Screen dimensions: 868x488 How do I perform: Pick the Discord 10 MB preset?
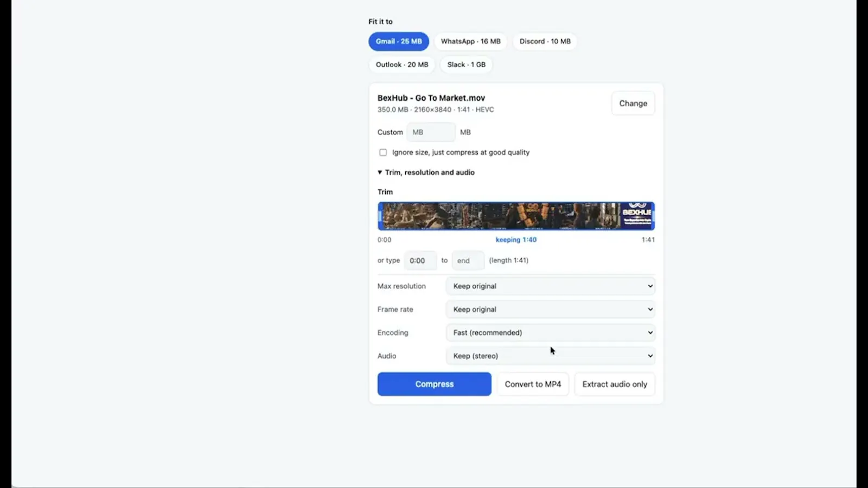point(545,41)
